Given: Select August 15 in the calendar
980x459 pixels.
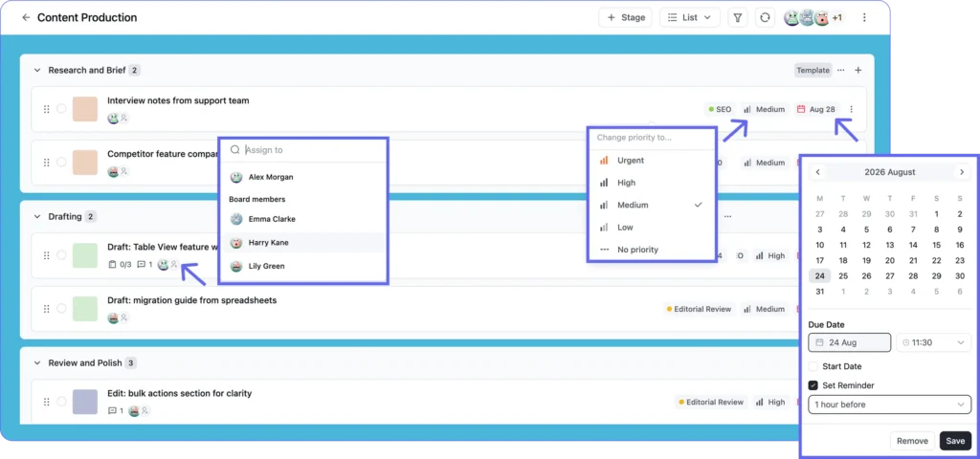Looking at the screenshot, I should tap(936, 246).
